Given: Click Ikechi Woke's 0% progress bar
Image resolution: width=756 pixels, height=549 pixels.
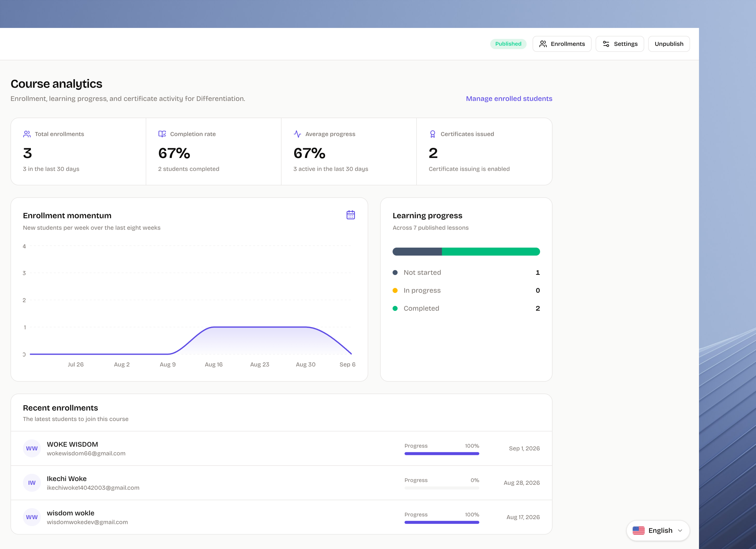Looking at the screenshot, I should pos(442,488).
